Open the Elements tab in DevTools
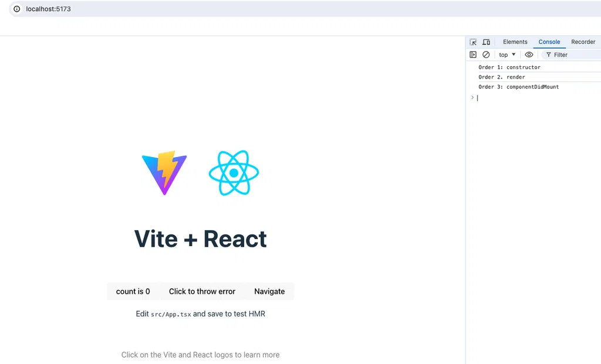601x364 pixels. pyautogui.click(x=515, y=42)
